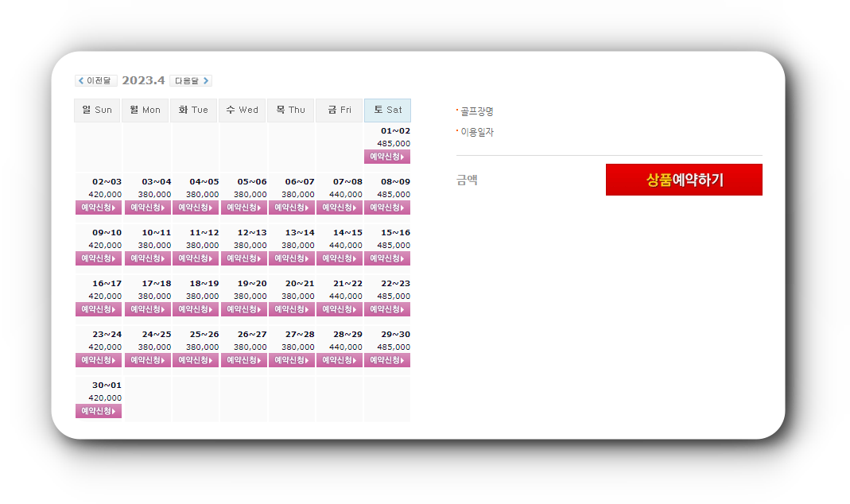Click the 440,000 price under 07~08
850x504 pixels.
(x=346, y=195)
